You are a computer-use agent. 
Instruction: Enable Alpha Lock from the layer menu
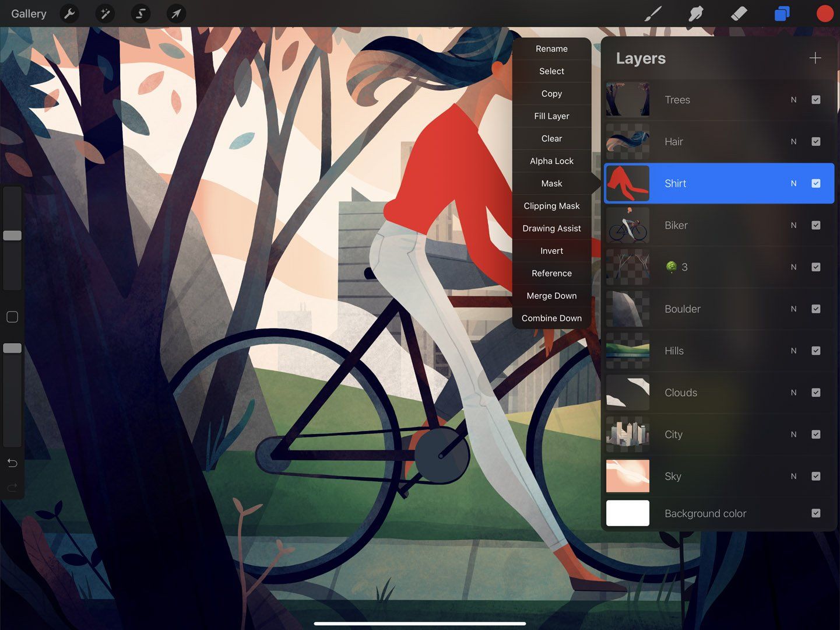pos(551,161)
